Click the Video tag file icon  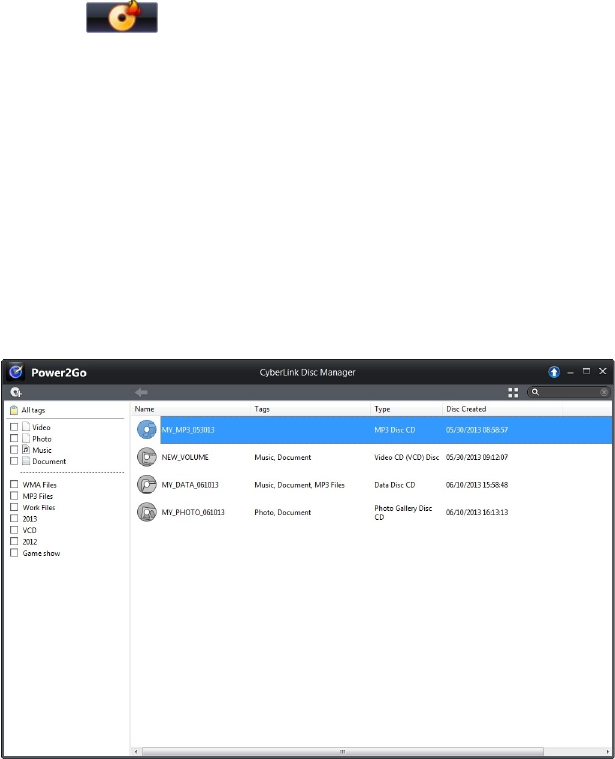coord(26,426)
